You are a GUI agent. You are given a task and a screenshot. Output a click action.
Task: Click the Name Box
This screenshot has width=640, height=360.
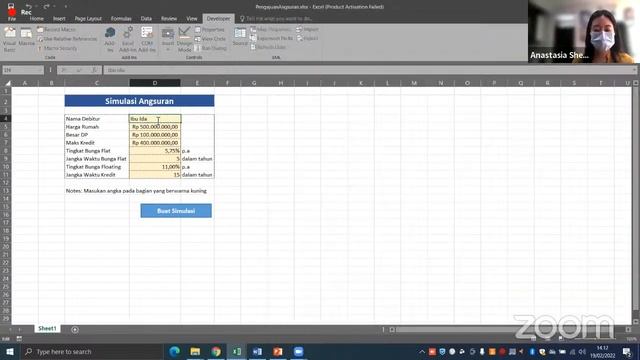pyautogui.click(x=20, y=70)
